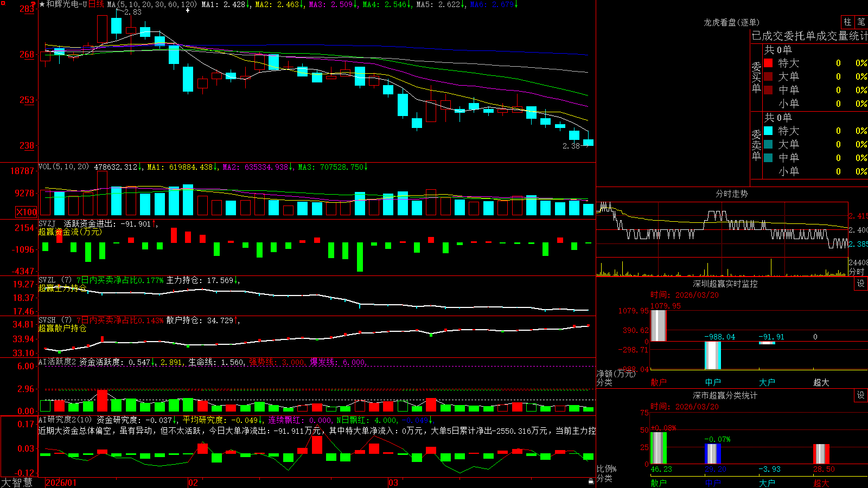Screen dimensions: 868x488
Task: Click the 时间: 2026/03/20 in 实时监控 panel
Action: pyautogui.click(x=685, y=295)
